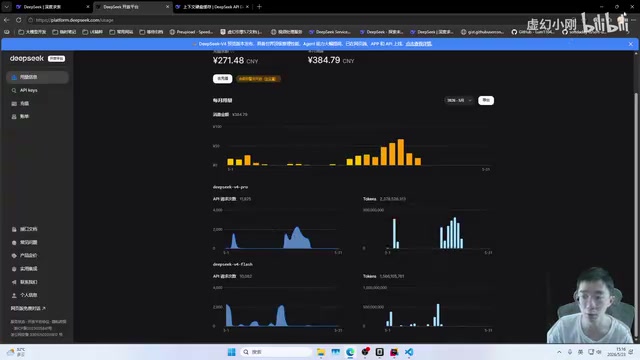The width and height of the screenshot is (640, 360).
Task: Open File Explorer from the taskbar
Action: [x=321, y=352]
